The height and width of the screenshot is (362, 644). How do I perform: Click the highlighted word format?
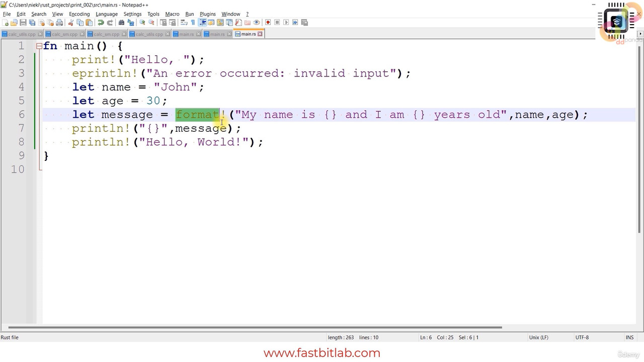197,115
